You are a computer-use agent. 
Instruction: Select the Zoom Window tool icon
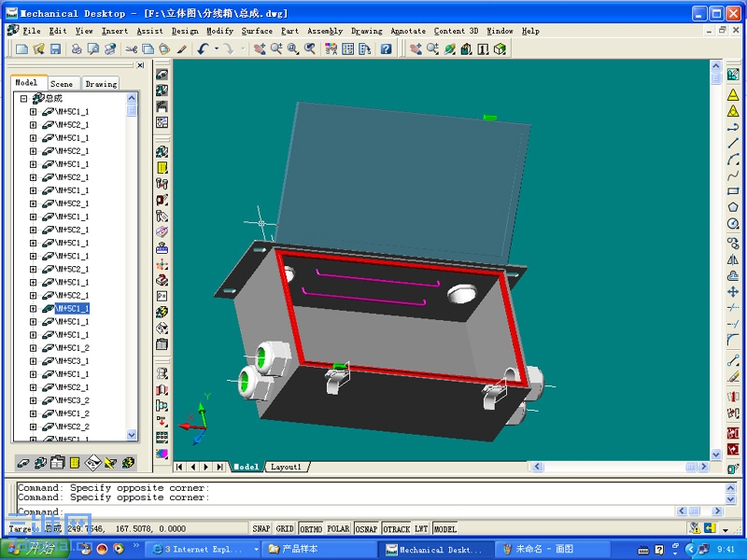[293, 49]
